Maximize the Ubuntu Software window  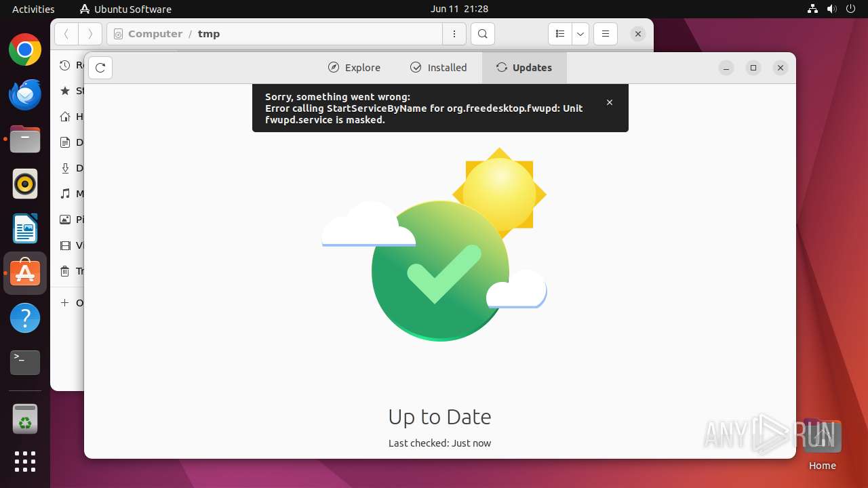(753, 68)
